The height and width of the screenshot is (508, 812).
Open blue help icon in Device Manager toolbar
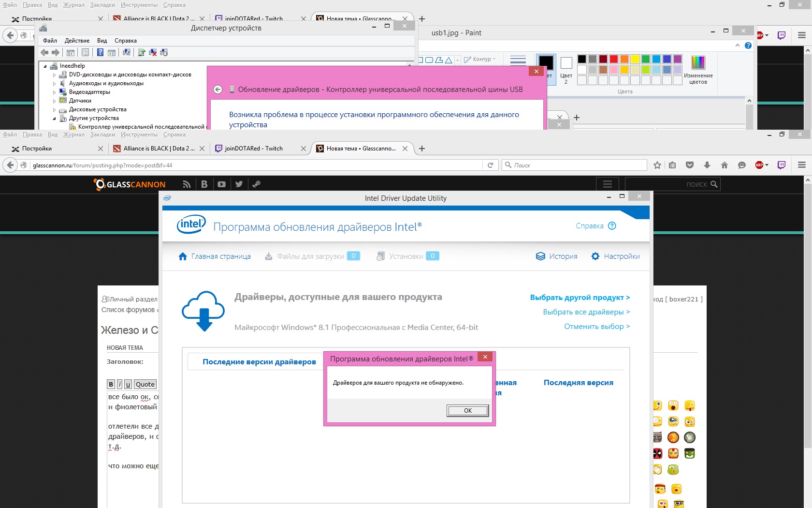[x=100, y=52]
